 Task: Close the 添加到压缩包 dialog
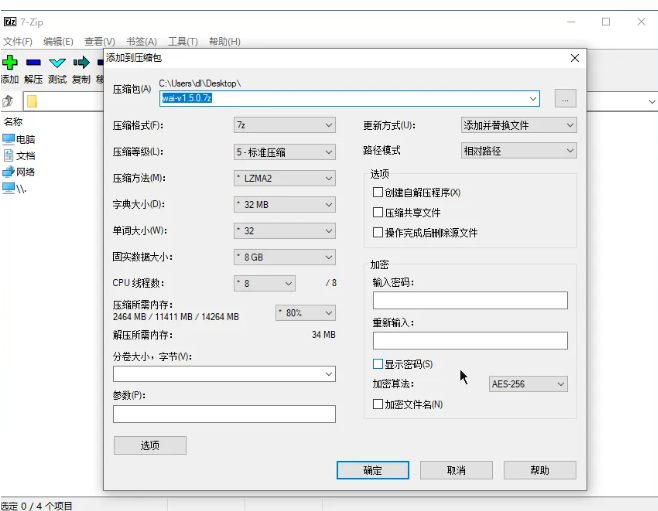point(575,58)
